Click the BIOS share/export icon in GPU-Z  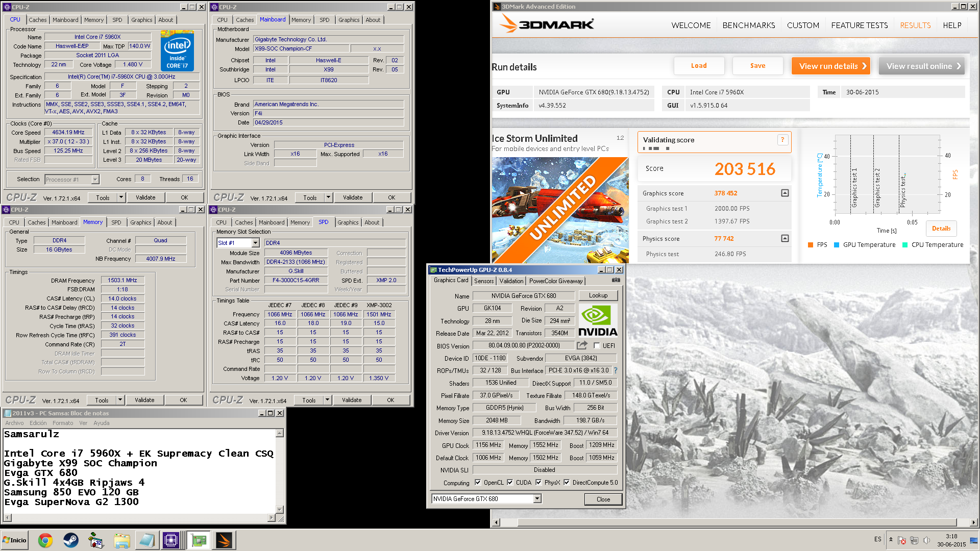(582, 345)
